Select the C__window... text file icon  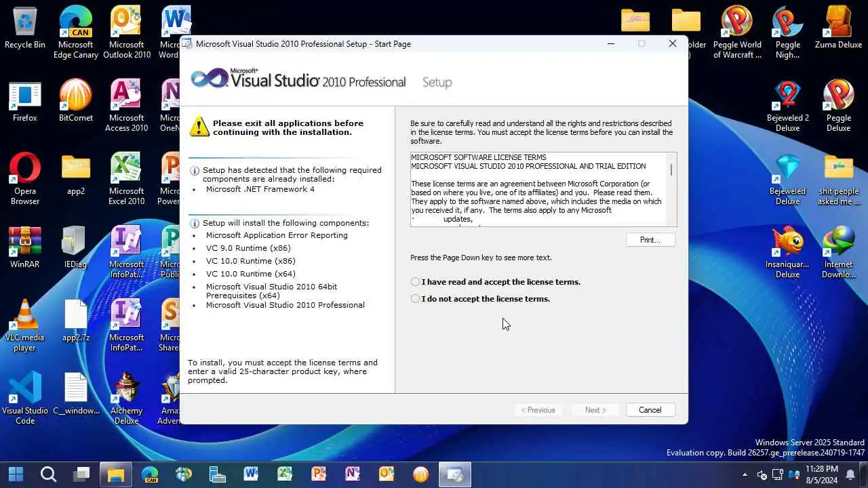(75, 394)
